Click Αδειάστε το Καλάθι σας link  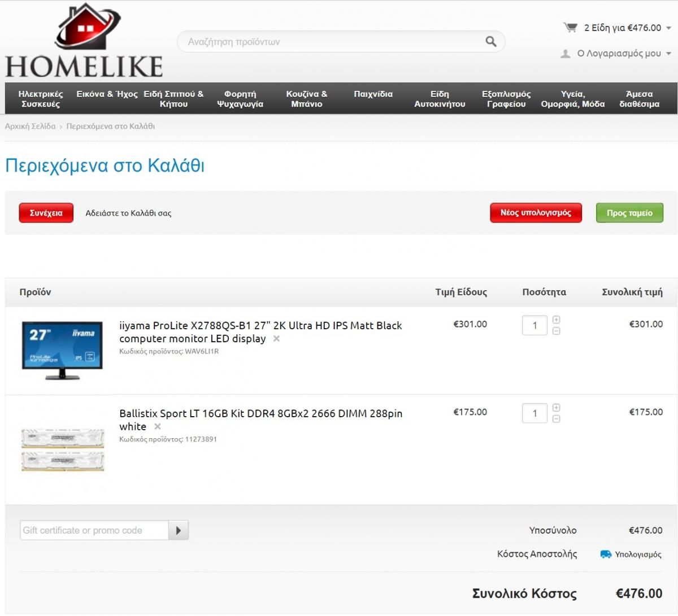(x=128, y=213)
